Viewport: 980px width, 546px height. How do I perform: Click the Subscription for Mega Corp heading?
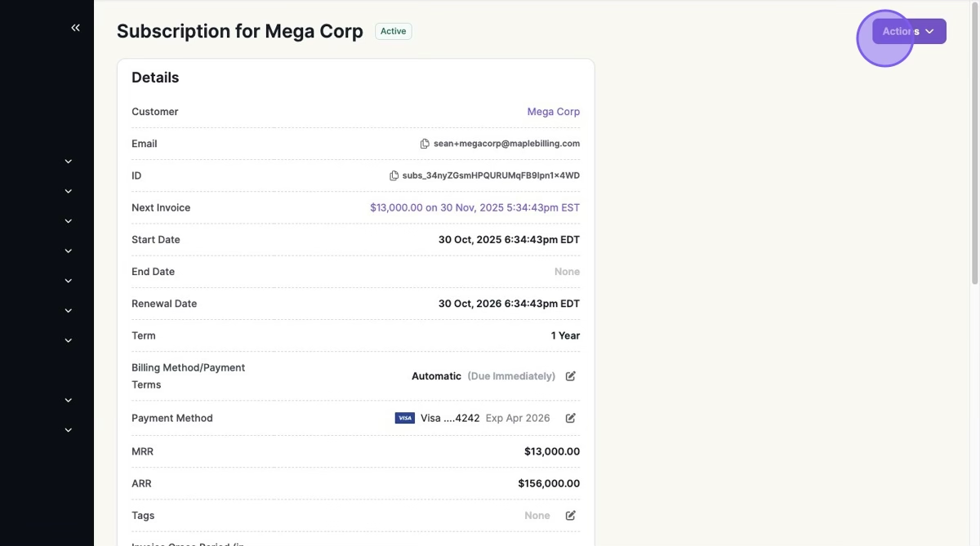pyautogui.click(x=239, y=31)
